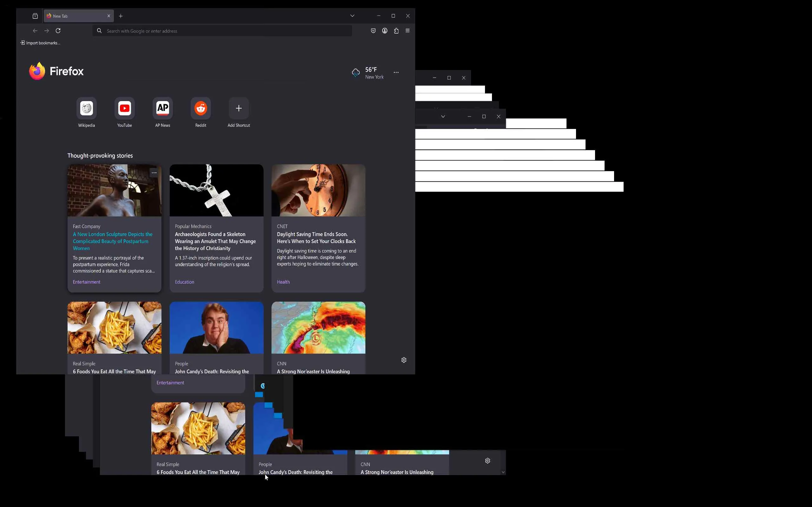812x507 pixels.
Task: Open the sculpture story card options menu
Action: [154, 173]
